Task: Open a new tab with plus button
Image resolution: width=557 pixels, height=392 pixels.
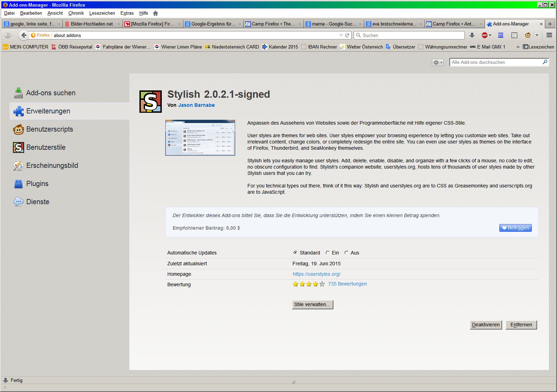Action: (x=550, y=24)
